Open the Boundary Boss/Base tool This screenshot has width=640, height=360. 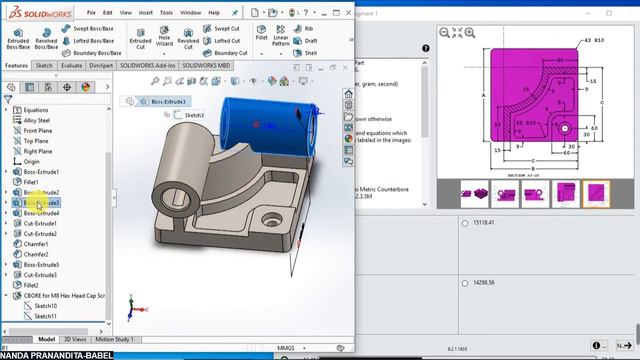[91, 53]
